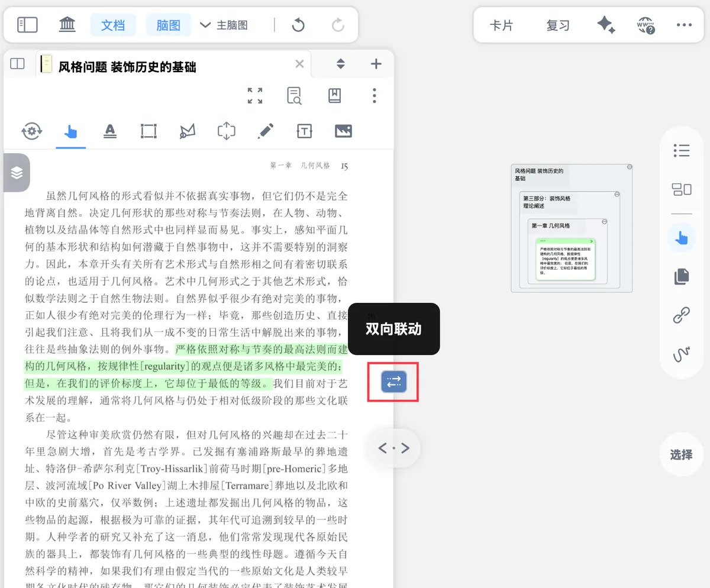Expand the document tab list arrows
Viewport: 710px width, 588px height.
(x=340, y=64)
